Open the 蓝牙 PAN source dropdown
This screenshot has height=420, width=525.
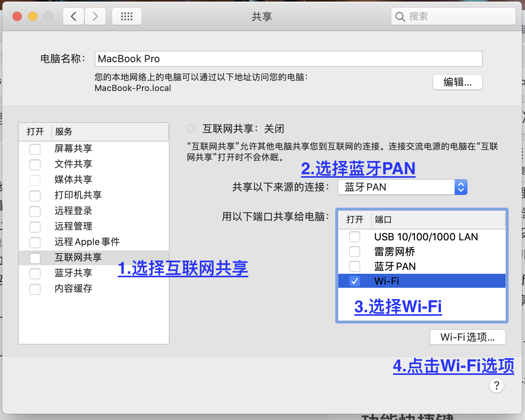pos(402,187)
